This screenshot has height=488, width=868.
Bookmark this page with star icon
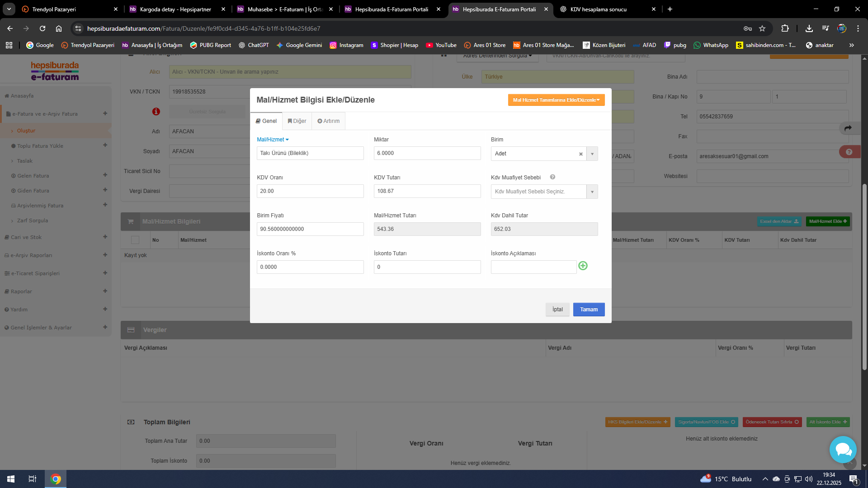pos(762,28)
